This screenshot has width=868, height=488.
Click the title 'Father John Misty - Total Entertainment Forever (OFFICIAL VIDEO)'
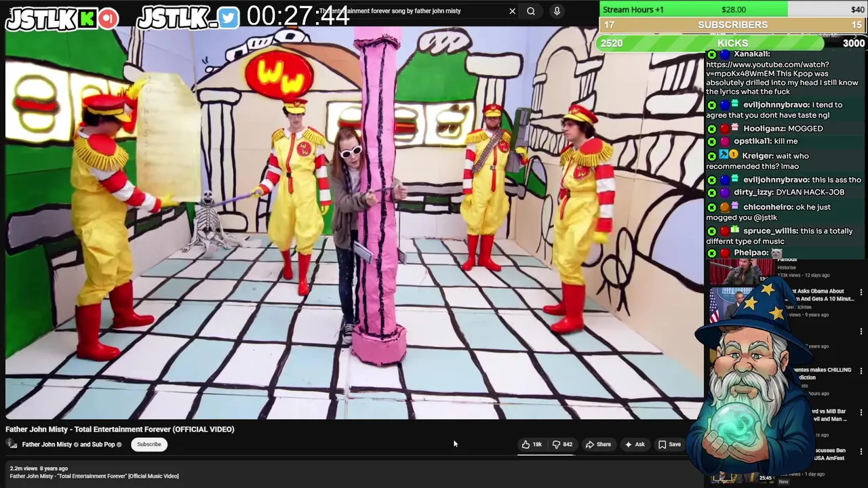120,429
